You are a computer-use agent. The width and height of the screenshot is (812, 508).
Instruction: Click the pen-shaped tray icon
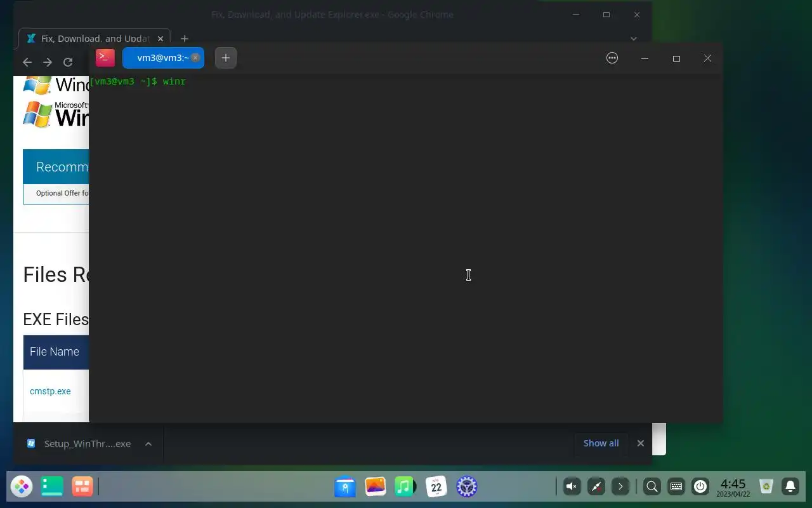pyautogui.click(x=596, y=487)
